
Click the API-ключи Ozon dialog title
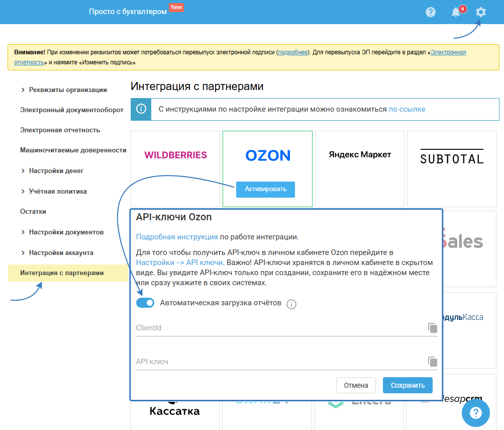174,217
